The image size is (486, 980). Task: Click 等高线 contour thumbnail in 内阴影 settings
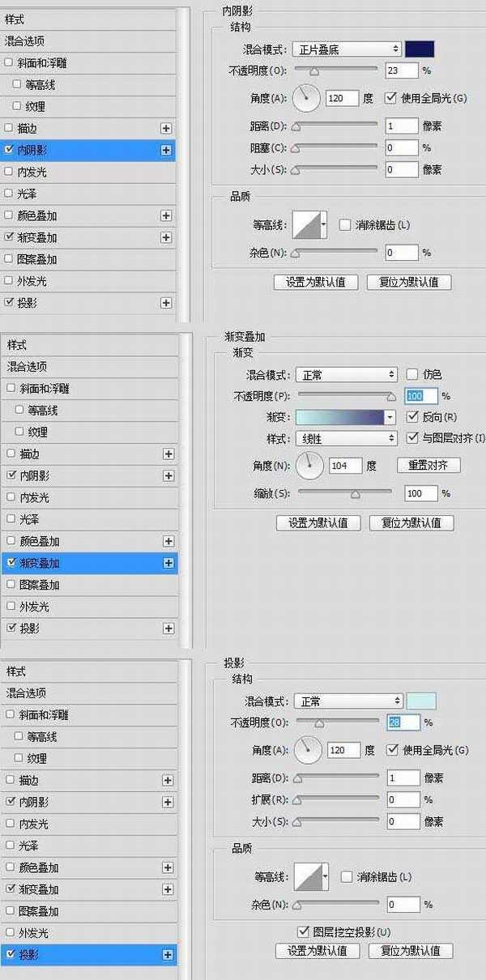[x=305, y=225]
